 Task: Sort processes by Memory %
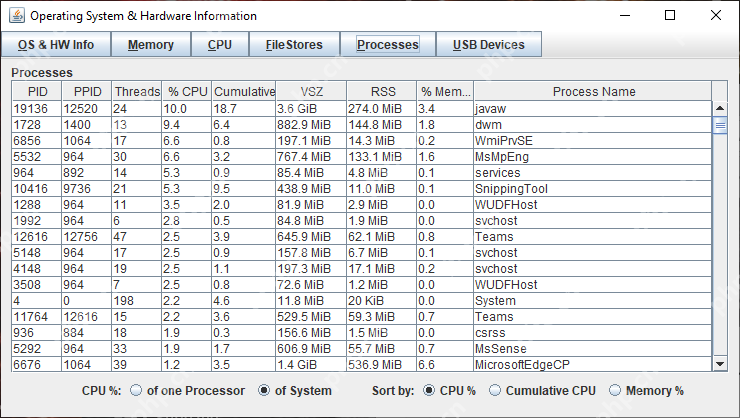click(615, 391)
